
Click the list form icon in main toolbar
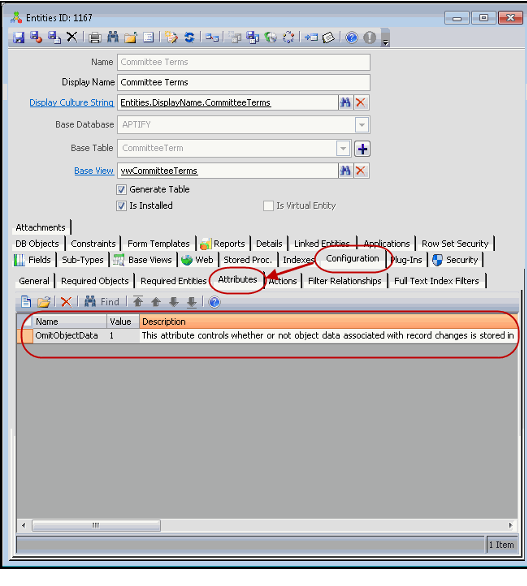(148, 37)
